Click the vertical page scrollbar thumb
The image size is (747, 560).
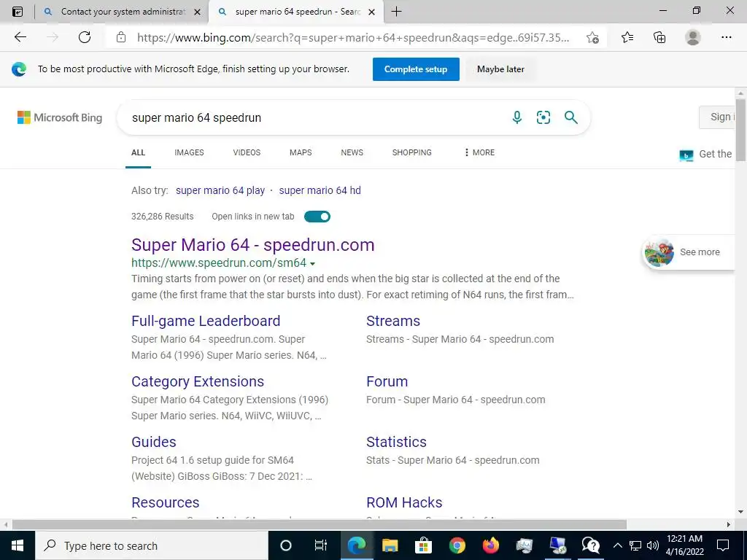[740, 130]
